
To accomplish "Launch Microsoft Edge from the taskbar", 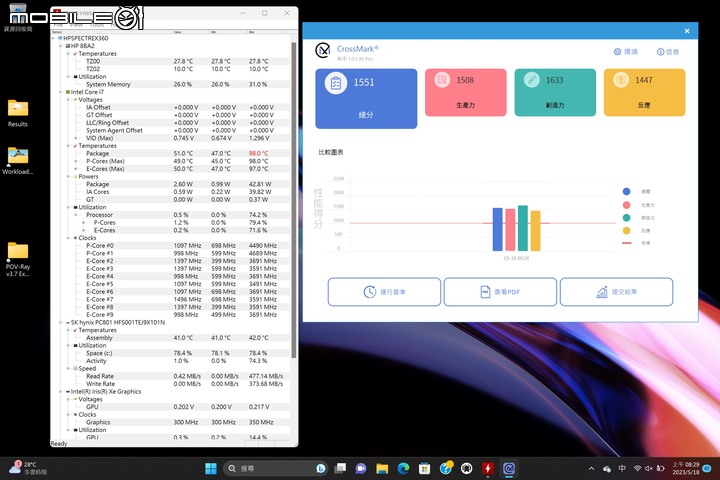I will tap(403, 469).
